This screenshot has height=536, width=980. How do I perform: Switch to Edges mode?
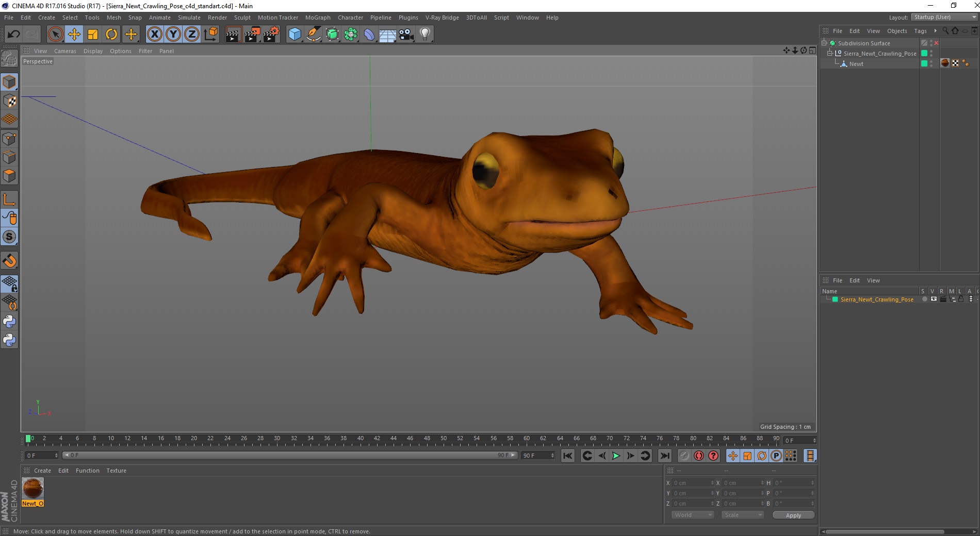[9, 157]
